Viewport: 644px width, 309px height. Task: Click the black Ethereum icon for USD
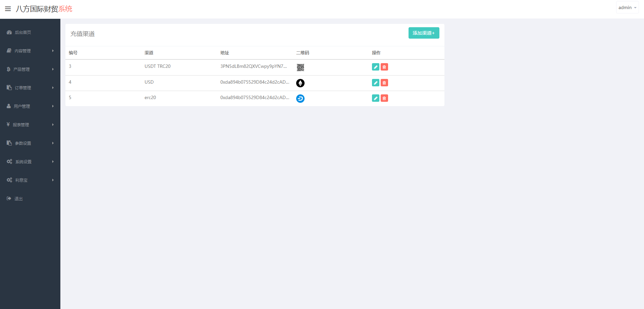point(300,83)
